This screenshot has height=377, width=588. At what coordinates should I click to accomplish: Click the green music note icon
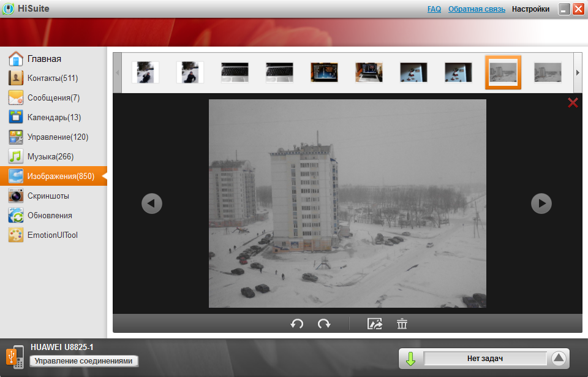click(16, 156)
